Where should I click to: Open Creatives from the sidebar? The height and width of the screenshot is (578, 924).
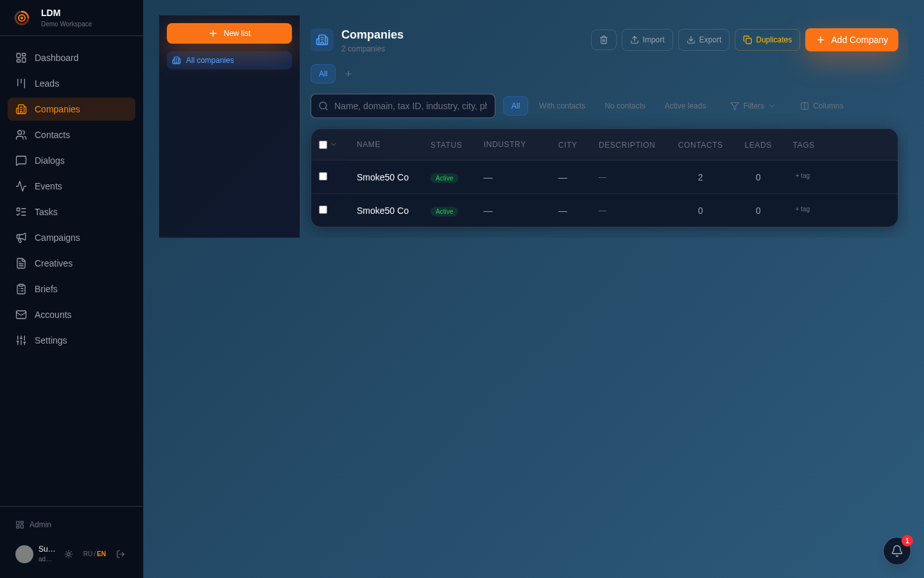tap(71, 263)
